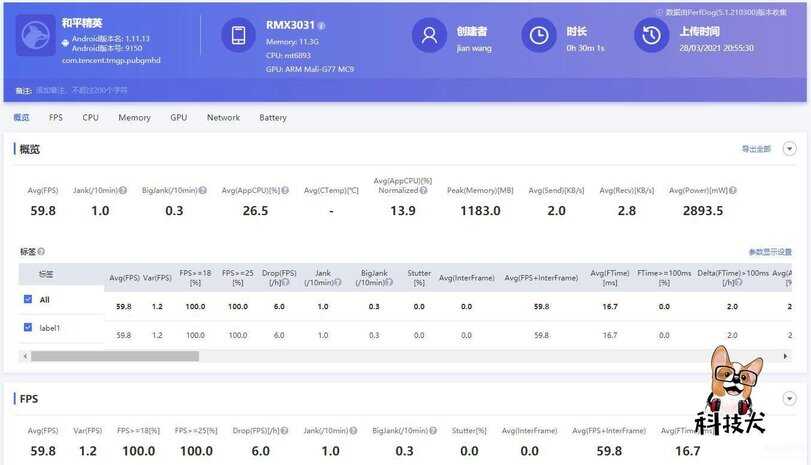The height and width of the screenshot is (465, 811).
Task: Click the Avg(FTime)[ms] table column header
Action: pyautogui.click(x=610, y=278)
